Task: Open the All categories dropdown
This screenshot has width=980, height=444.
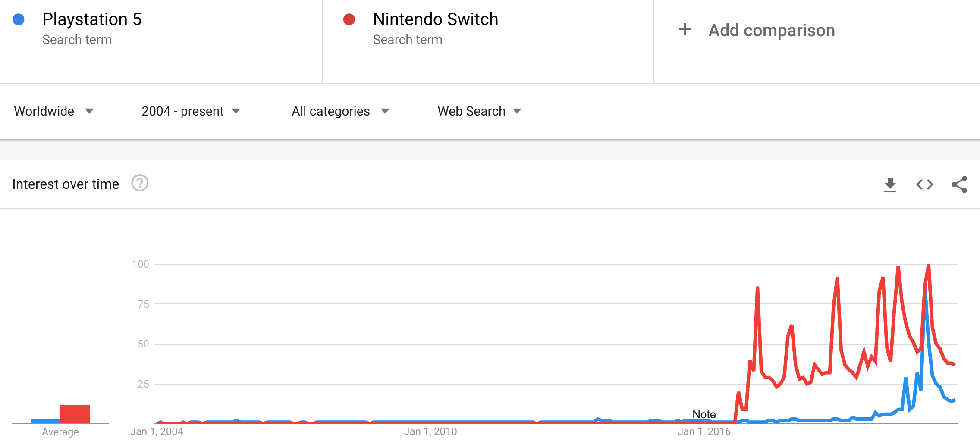Action: click(x=340, y=111)
